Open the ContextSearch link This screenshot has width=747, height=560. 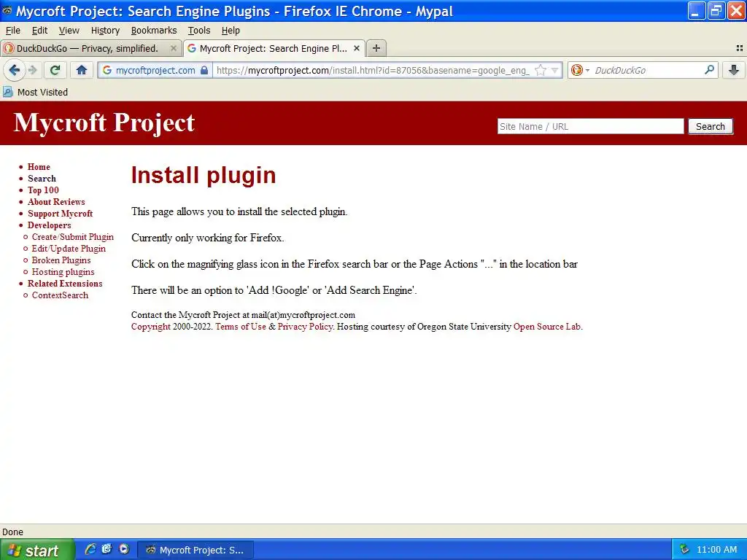click(x=60, y=295)
